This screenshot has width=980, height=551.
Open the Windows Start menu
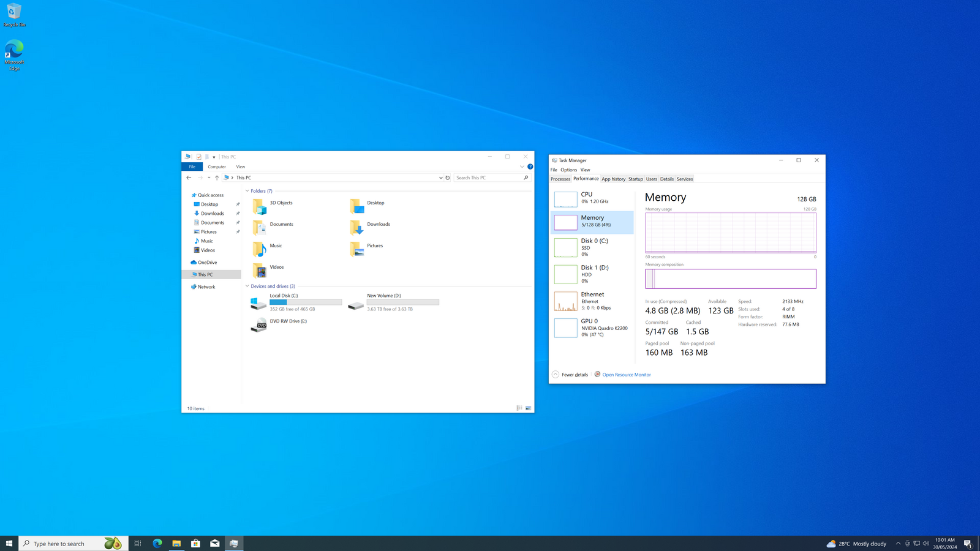tap(9, 544)
